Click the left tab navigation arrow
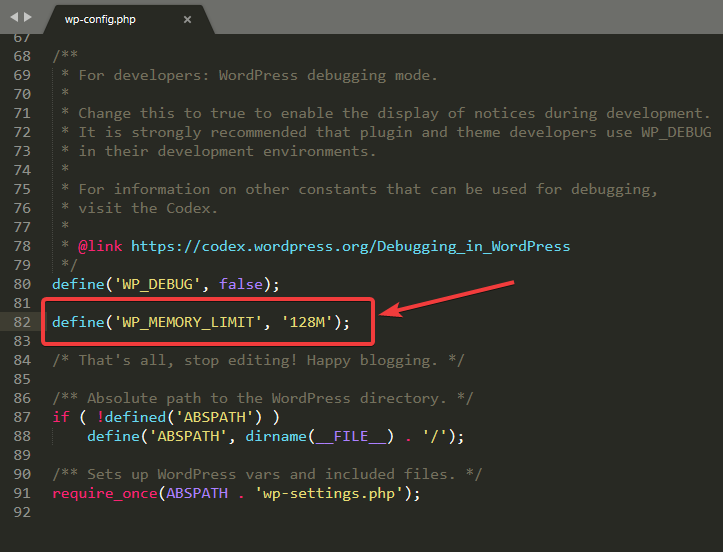Image resolution: width=723 pixels, height=552 pixels. coord(14,17)
